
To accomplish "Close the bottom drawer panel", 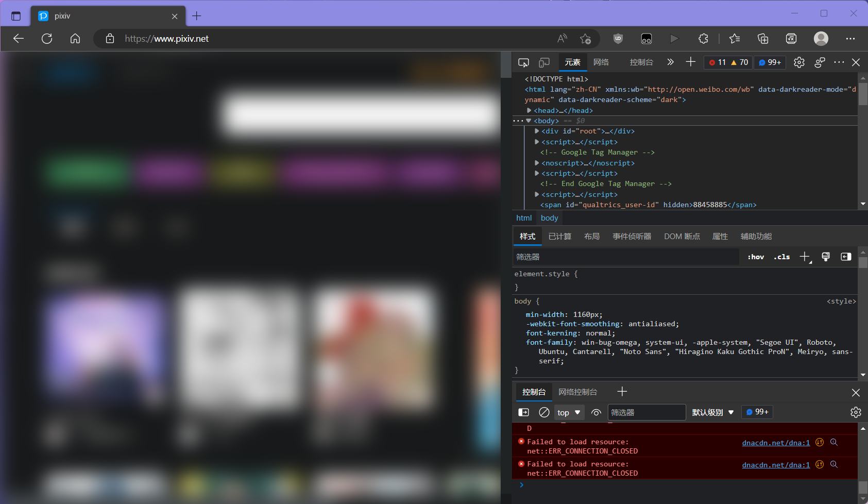I will [x=856, y=393].
